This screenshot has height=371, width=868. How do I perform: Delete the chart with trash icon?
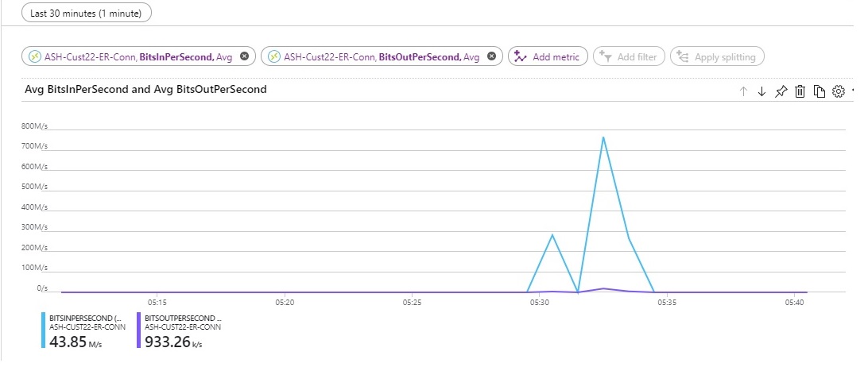[800, 91]
